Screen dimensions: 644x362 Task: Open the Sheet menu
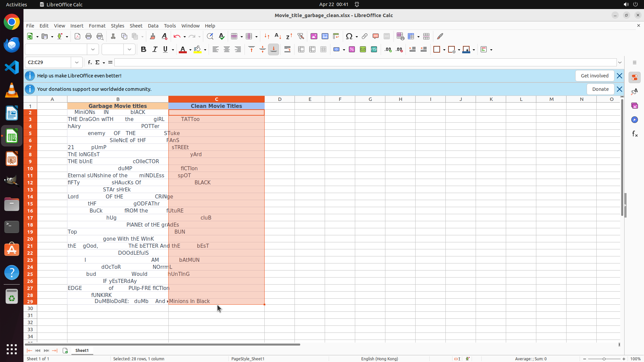[136, 26]
